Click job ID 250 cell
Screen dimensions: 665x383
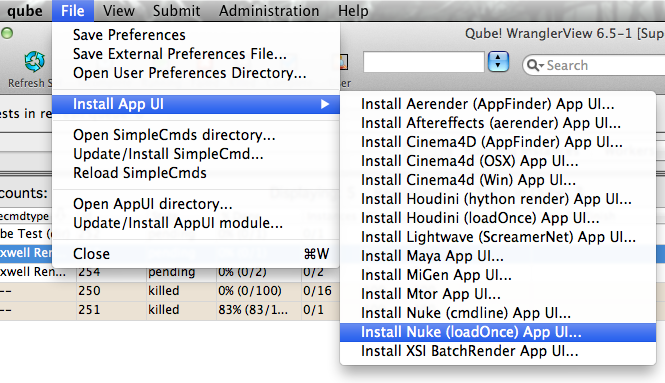pos(111,291)
